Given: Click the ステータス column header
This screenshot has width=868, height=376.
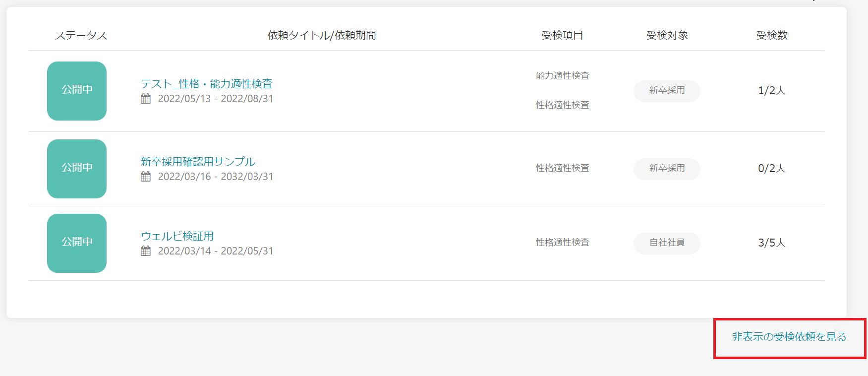Looking at the screenshot, I should pyautogui.click(x=81, y=36).
